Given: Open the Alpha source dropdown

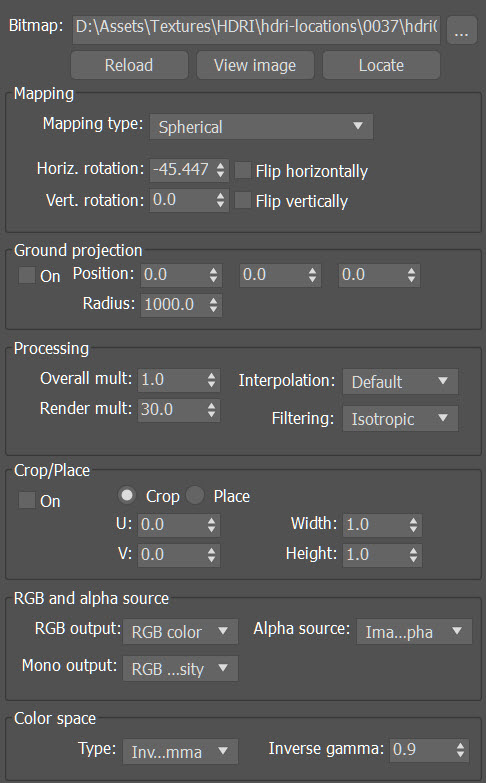Looking at the screenshot, I should point(414,632).
